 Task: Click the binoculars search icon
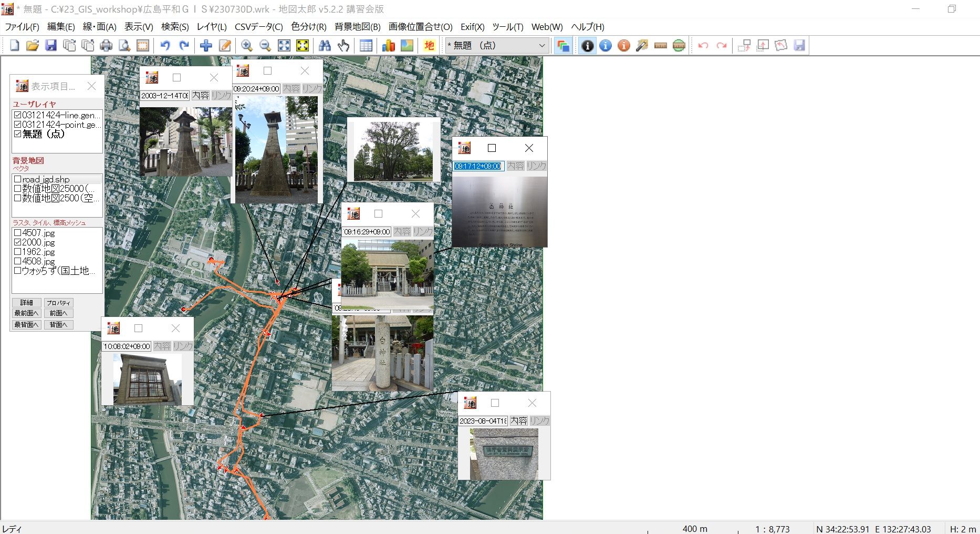click(325, 46)
